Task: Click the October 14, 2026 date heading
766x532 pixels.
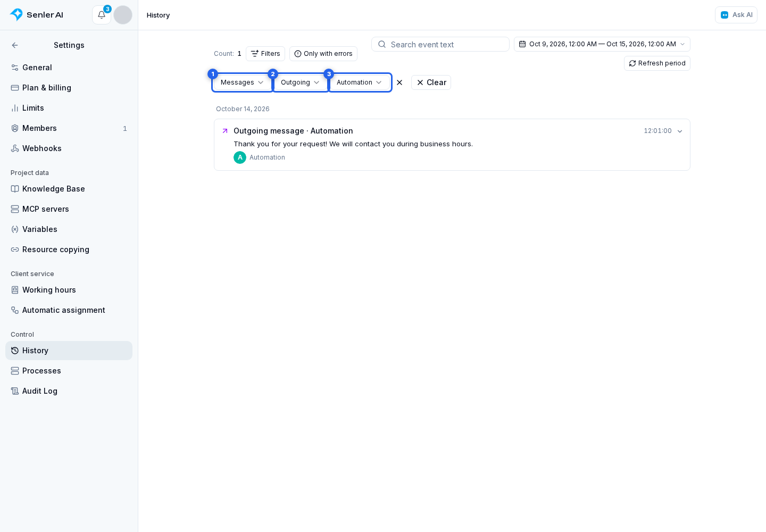Action: pos(243,109)
